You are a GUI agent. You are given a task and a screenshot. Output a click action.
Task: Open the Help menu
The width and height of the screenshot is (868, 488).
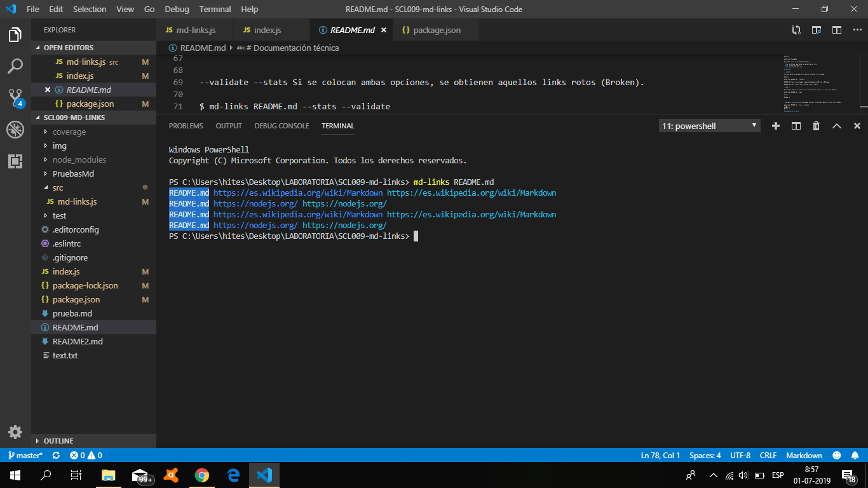[250, 9]
